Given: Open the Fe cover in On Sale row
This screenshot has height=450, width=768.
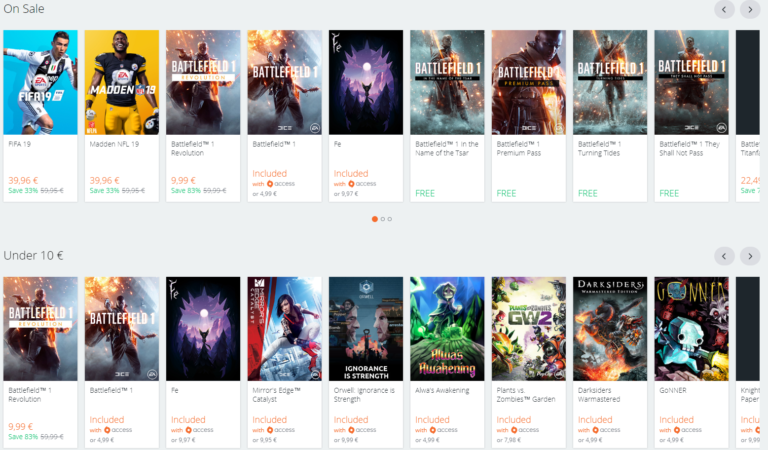Looking at the screenshot, I should click(366, 82).
